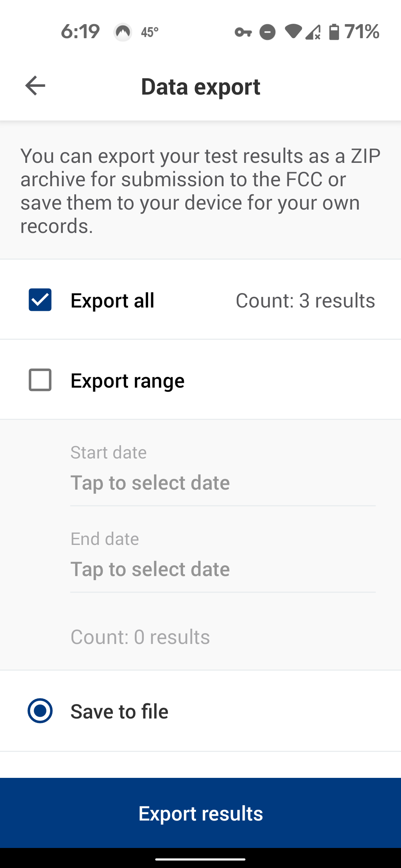This screenshot has height=868, width=401.
Task: Tap the battery status icon
Action: 334,32
